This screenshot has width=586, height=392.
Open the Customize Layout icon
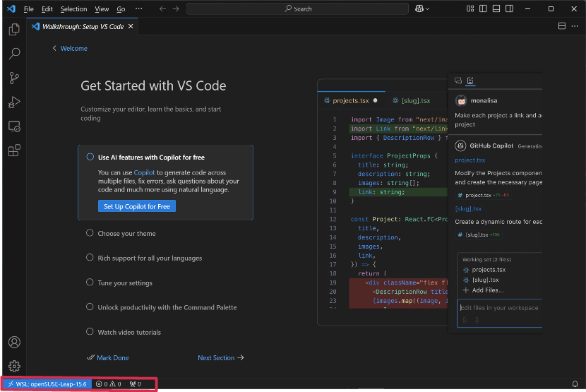(470, 8)
